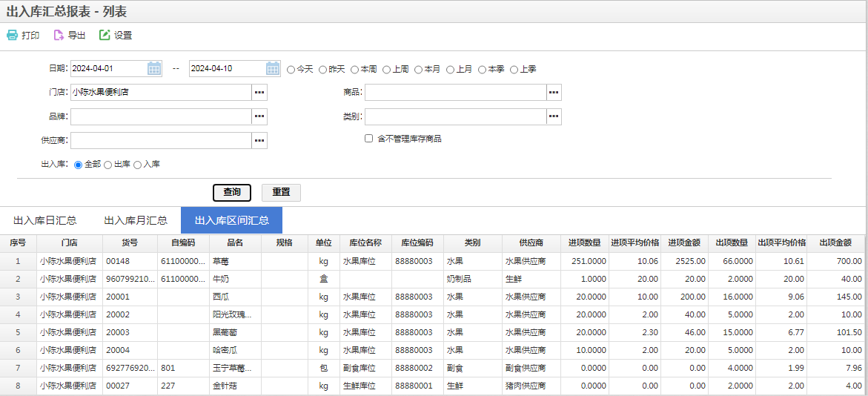Click the 进项数量 column header
The height and width of the screenshot is (396, 868).
[585, 242]
